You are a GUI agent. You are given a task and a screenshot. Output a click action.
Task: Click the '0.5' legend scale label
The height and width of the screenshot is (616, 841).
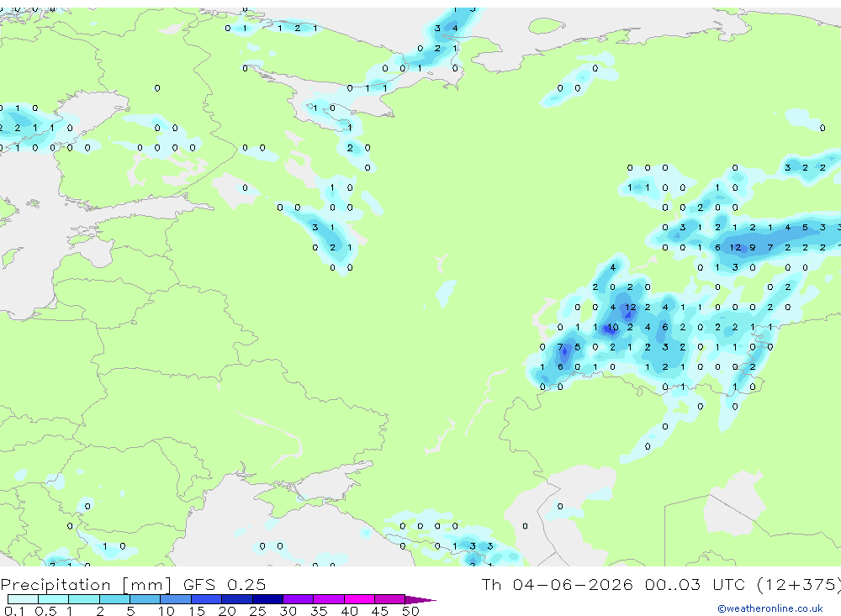tap(45, 611)
